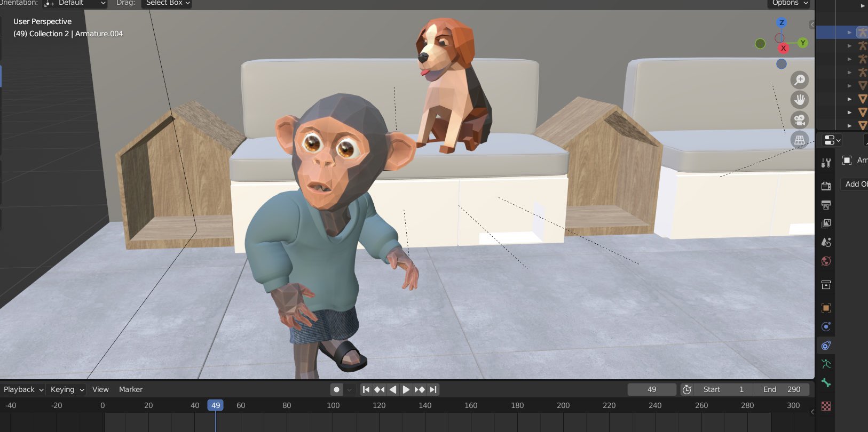
Task: Open the Render properties tab
Action: 826,186
